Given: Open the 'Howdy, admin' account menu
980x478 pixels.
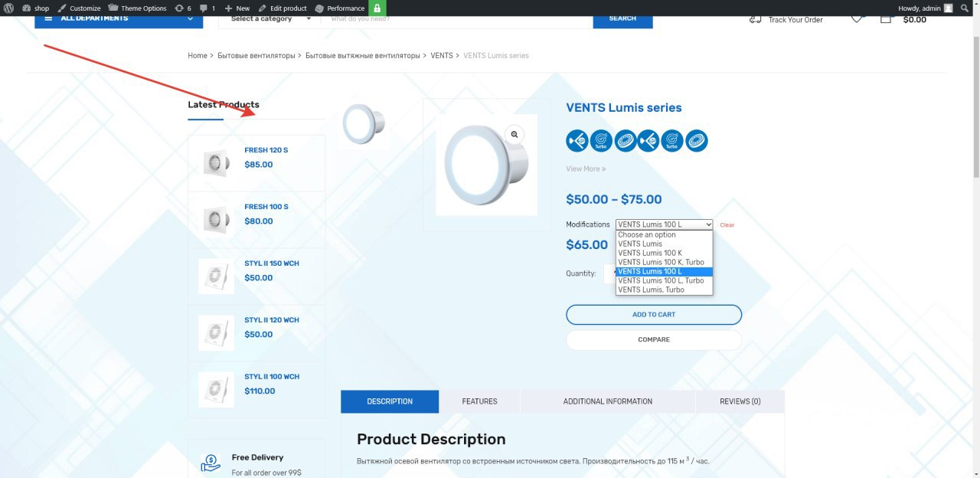Looking at the screenshot, I should 926,8.
